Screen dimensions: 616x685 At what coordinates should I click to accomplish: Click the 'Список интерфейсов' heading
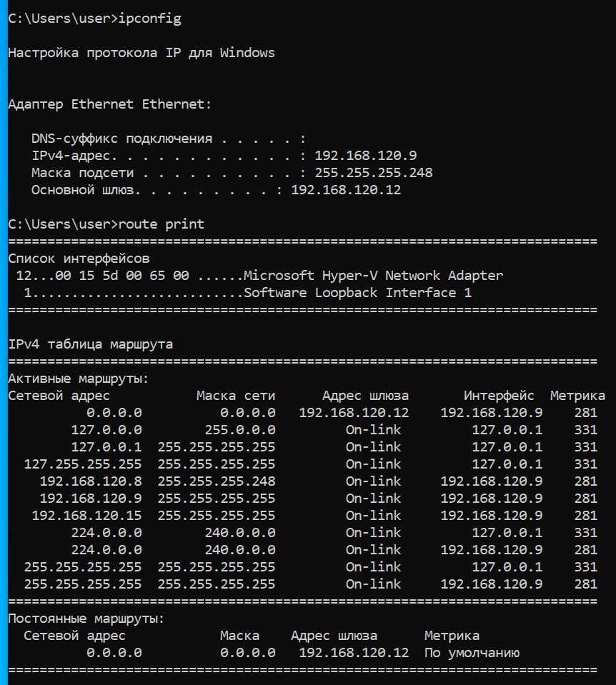79,258
